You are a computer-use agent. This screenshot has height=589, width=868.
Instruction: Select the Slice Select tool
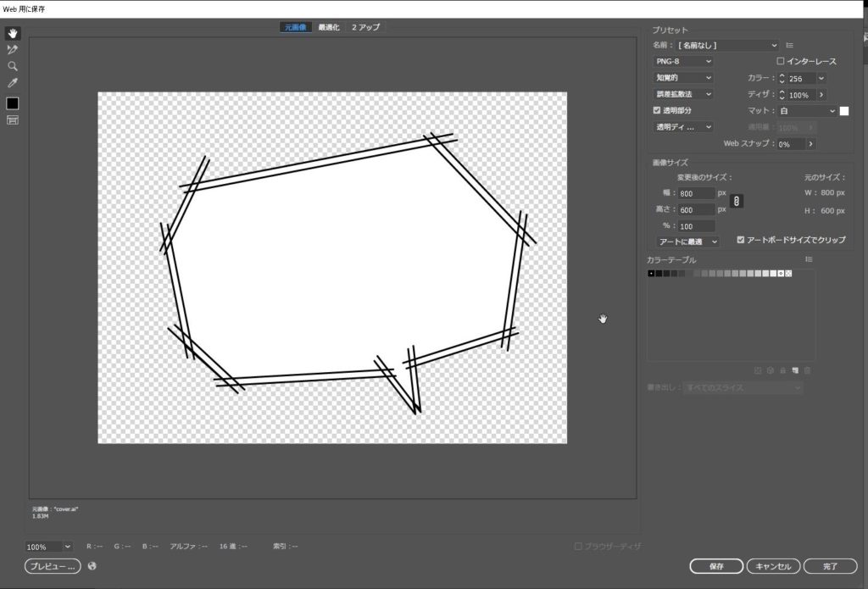click(x=13, y=50)
